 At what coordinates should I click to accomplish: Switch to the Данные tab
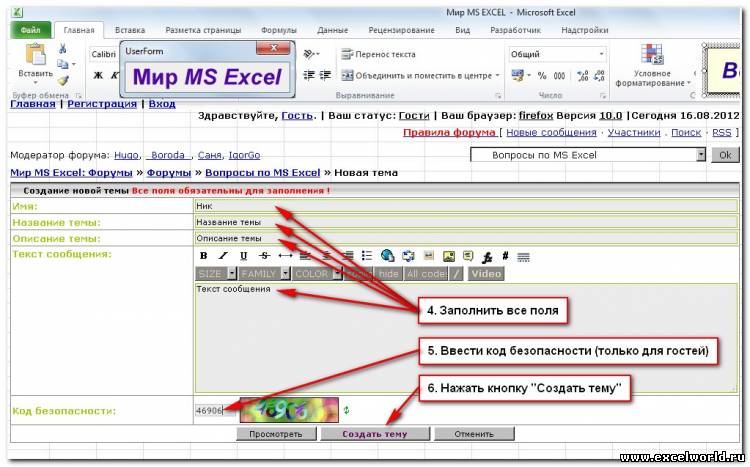(332, 30)
